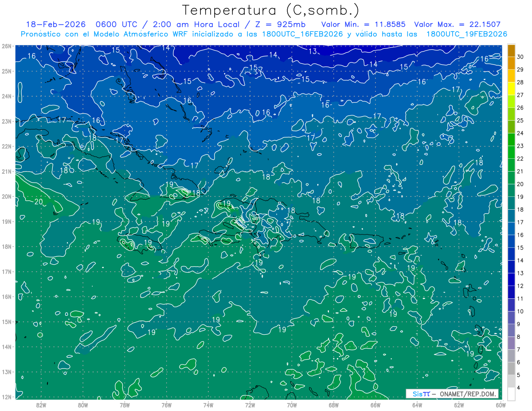532x411 pixels.
Task: Click the "16N" latitude axis label
Action: coord(7,297)
